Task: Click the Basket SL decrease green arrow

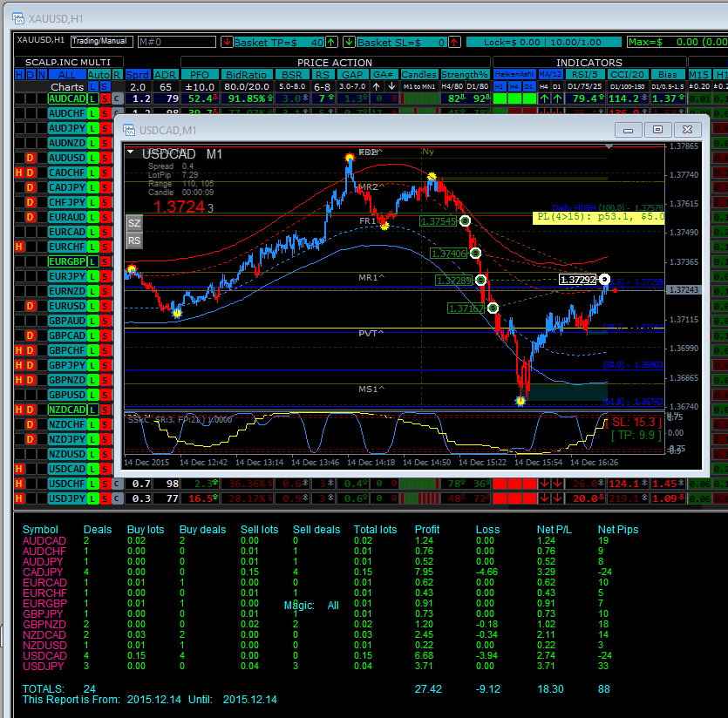Action: (349, 42)
